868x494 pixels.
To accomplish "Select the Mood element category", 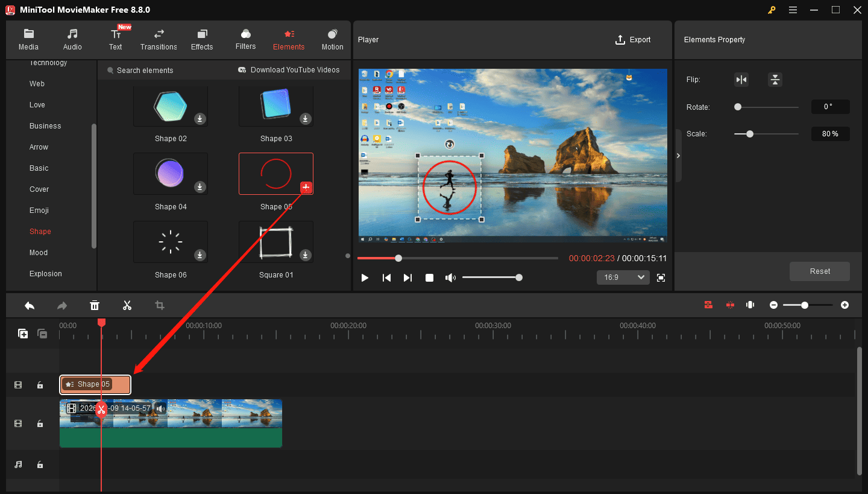I will point(39,253).
